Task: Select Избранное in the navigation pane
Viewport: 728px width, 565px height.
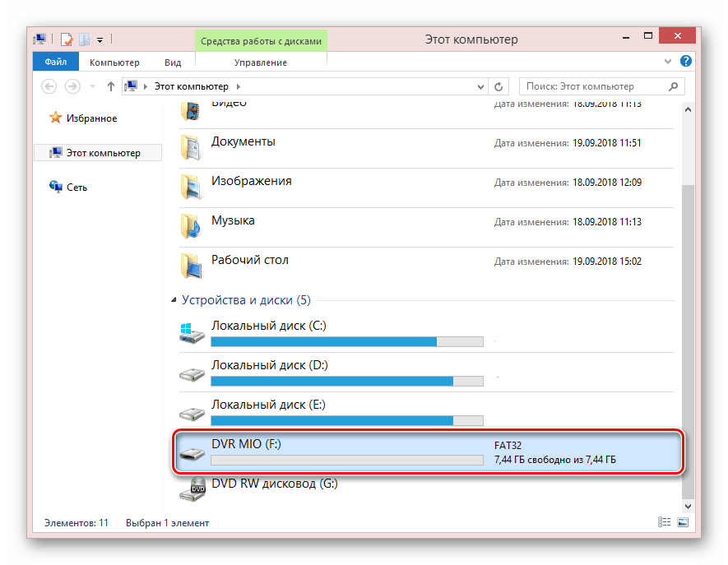Action: pyautogui.click(x=91, y=118)
